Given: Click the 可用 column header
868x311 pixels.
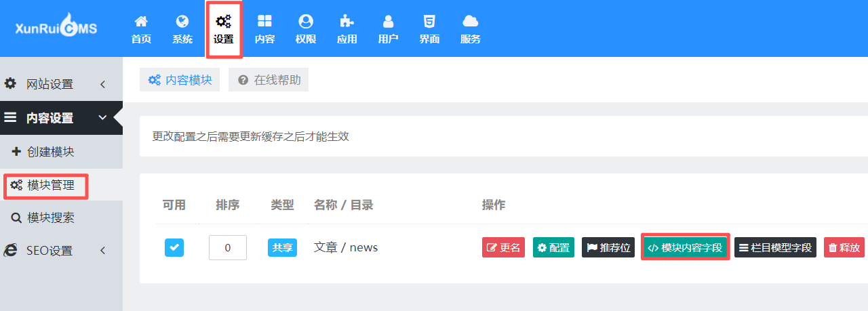Looking at the screenshot, I should click(x=174, y=205).
